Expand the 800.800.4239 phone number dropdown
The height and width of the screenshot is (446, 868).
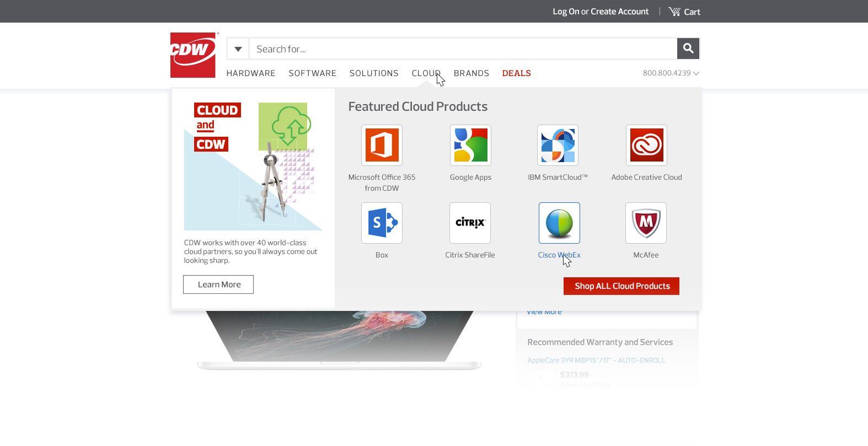pos(671,73)
